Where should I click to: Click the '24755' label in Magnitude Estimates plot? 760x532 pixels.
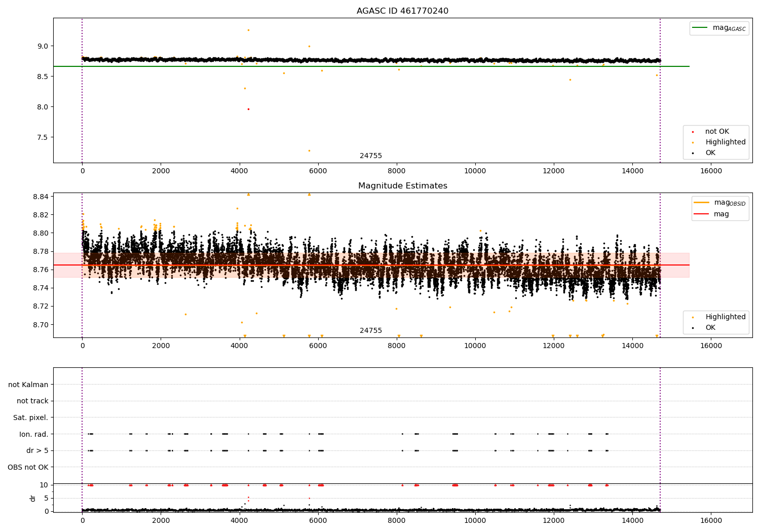(x=371, y=331)
